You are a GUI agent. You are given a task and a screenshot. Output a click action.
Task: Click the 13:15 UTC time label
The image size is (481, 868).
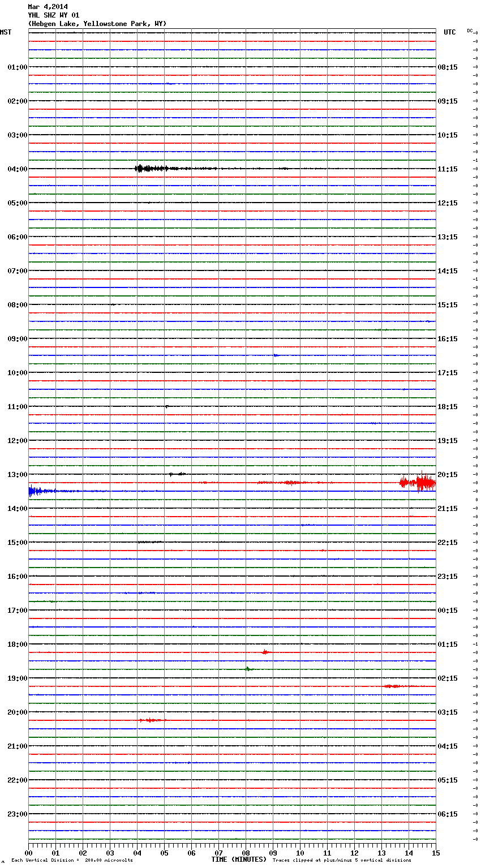click(448, 237)
